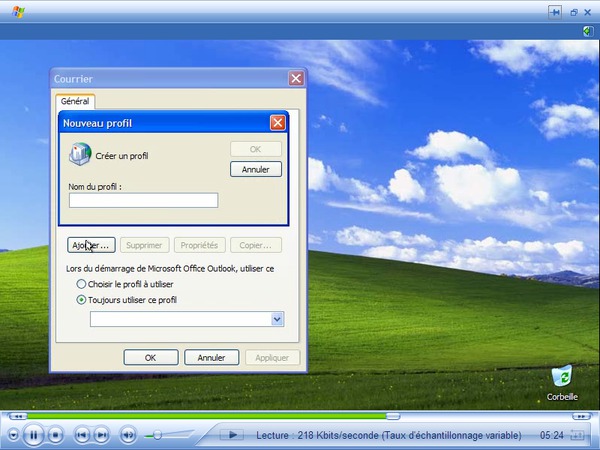Screen dimensions: 600x450
Task: Click the fast forward button on seek bar
Action: [x=581, y=416]
